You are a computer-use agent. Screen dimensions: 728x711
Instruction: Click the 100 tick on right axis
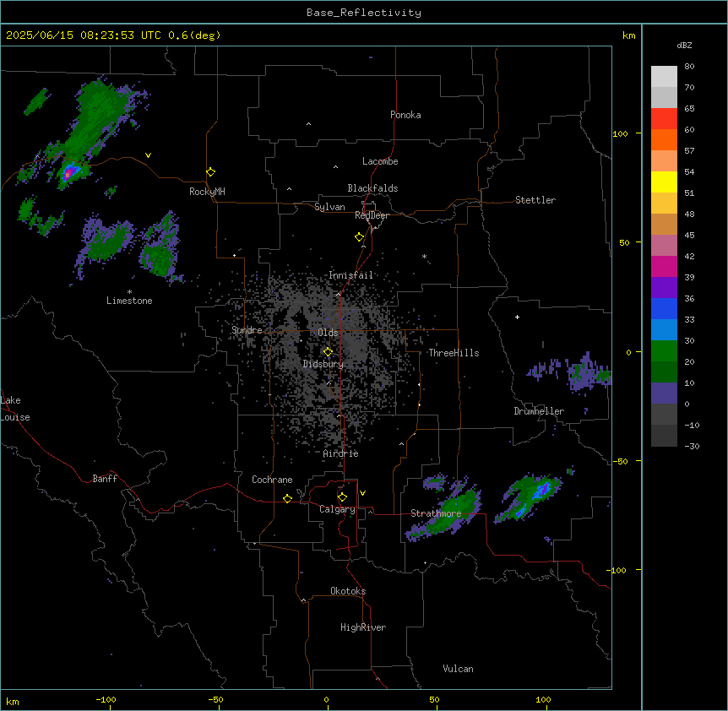point(620,133)
